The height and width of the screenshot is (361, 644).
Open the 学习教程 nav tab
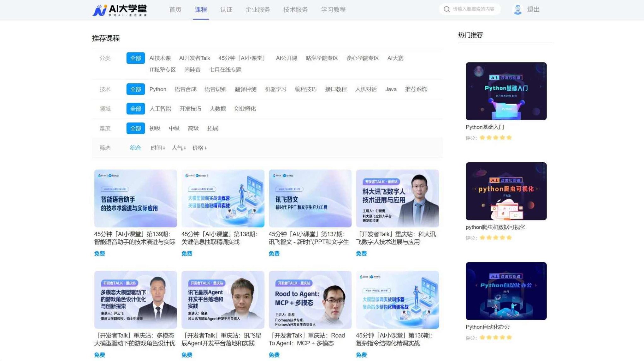pos(333,9)
